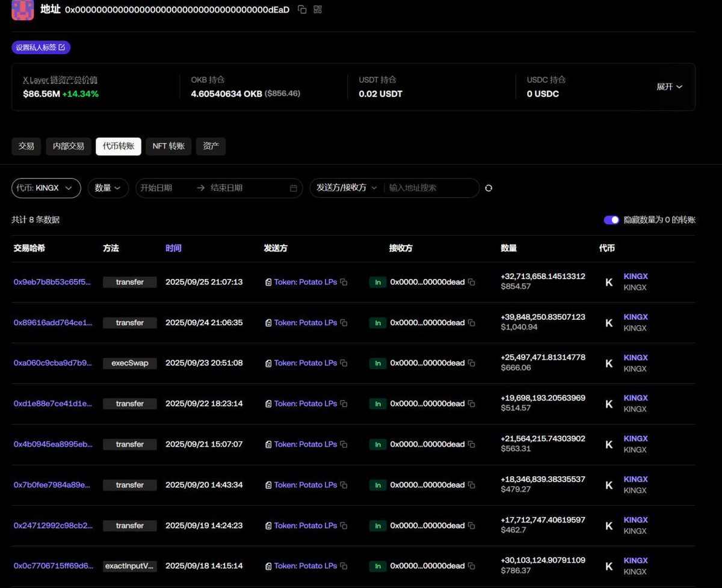Open transaction hash 0x9eb7b8b53c65f5...
Screen dimensions: 722x588
click(53, 282)
